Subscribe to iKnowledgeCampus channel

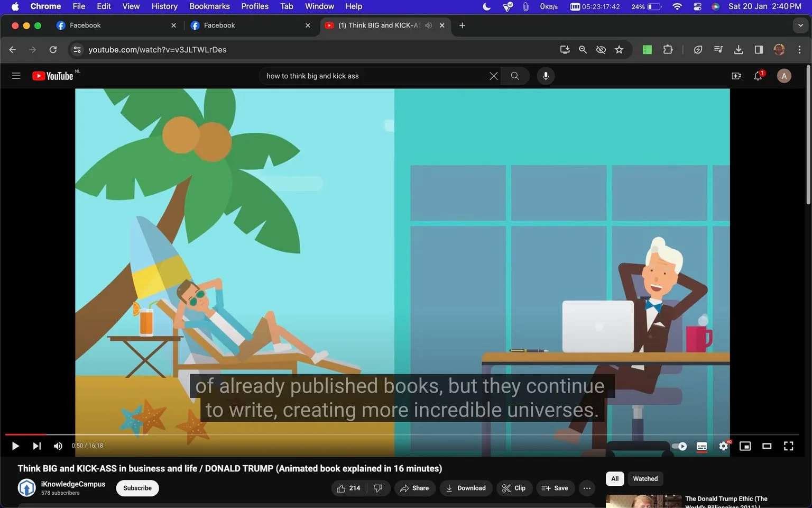point(137,488)
